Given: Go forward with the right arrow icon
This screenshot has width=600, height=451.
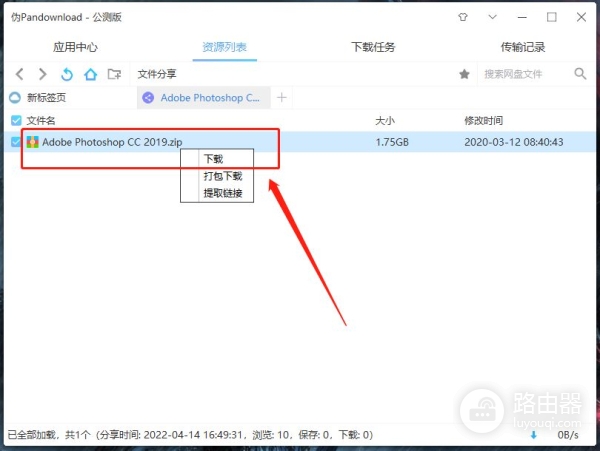Looking at the screenshot, I should point(42,74).
